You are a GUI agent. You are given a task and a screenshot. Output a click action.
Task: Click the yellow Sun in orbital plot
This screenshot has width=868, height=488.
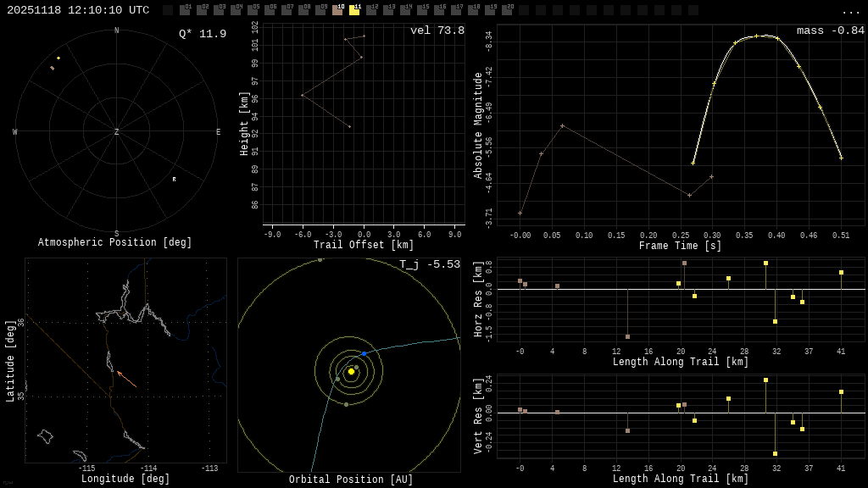[351, 371]
